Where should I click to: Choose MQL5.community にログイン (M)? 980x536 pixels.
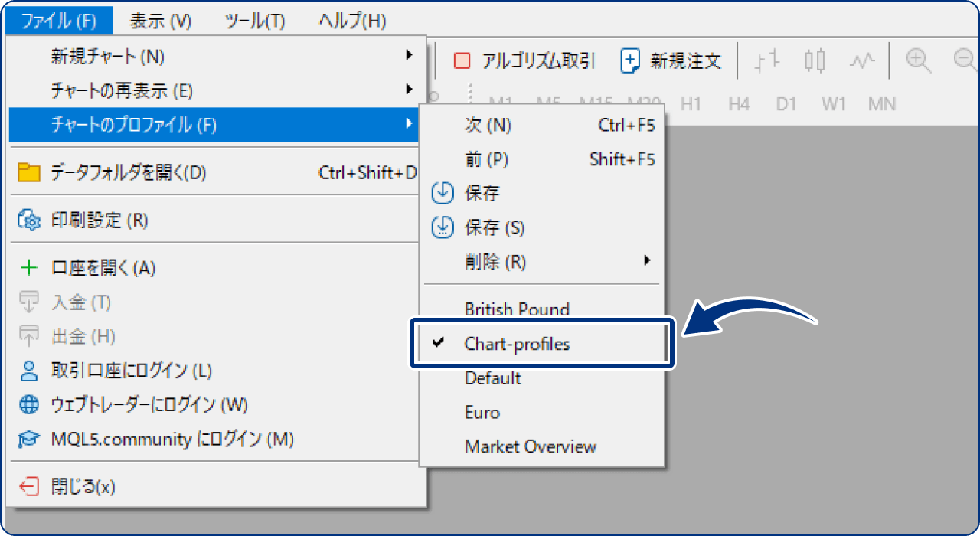pyautogui.click(x=215, y=439)
